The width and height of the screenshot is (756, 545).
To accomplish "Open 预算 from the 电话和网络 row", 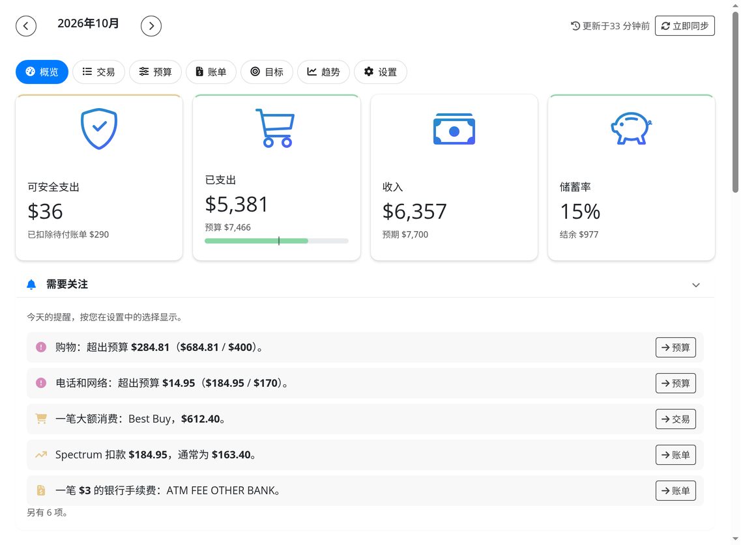I will tap(675, 383).
